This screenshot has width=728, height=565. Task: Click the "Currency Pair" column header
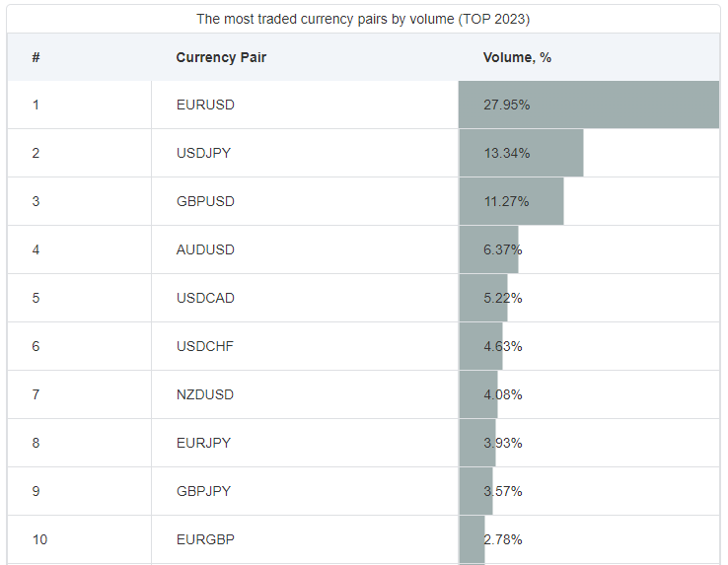coord(221,57)
